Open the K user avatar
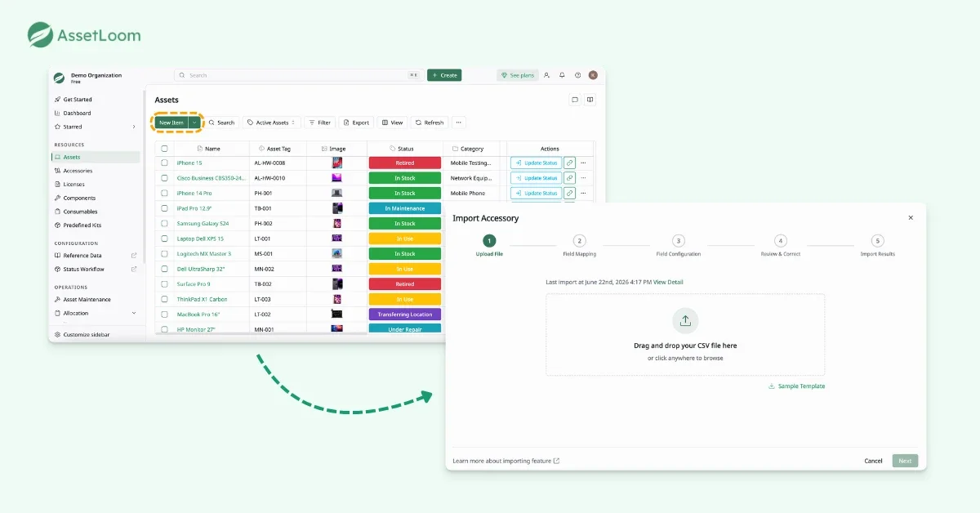980x513 pixels. 593,75
